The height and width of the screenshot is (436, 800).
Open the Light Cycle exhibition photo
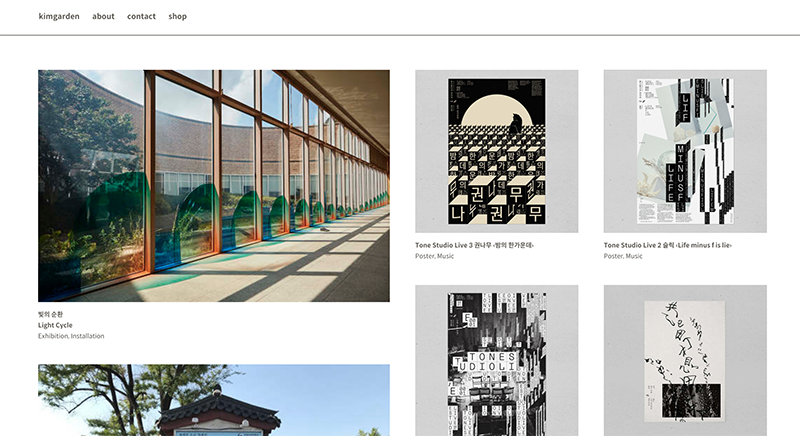[214, 186]
